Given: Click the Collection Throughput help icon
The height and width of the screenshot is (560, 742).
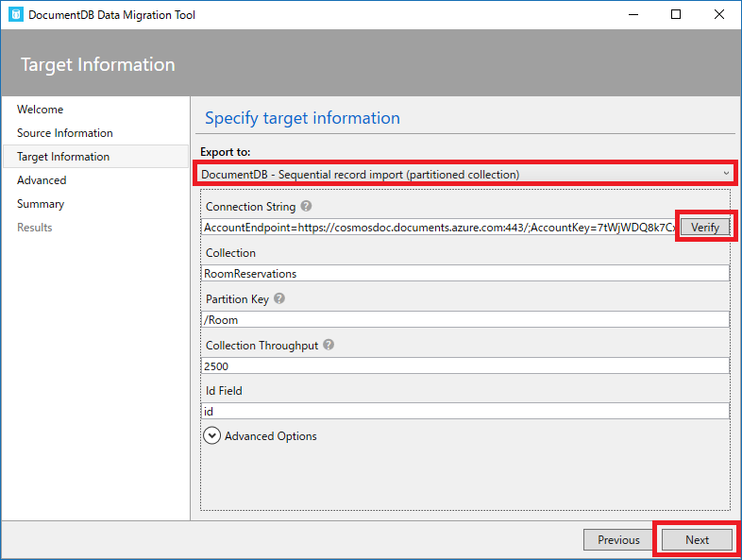Looking at the screenshot, I should [329, 345].
